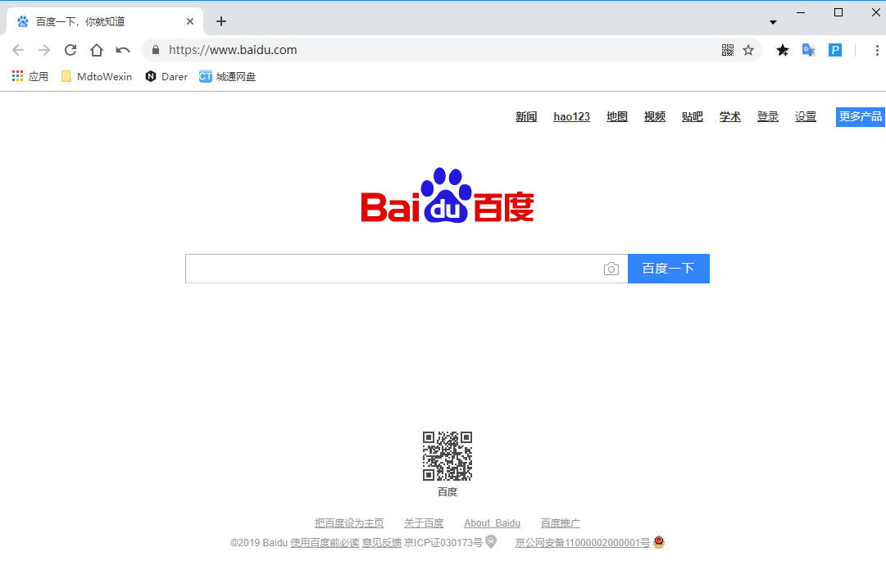Click the camera image search icon
Screen dimensions: 886x588
pos(611,269)
